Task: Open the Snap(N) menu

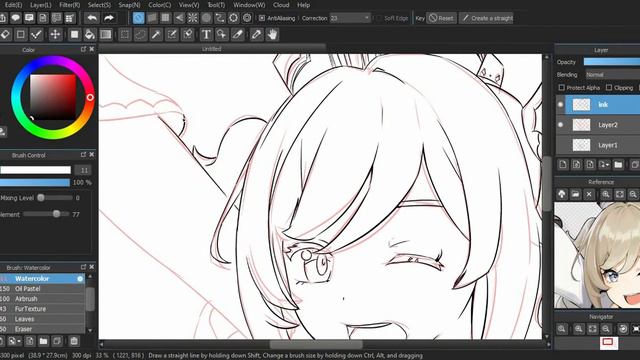Action: (129, 5)
